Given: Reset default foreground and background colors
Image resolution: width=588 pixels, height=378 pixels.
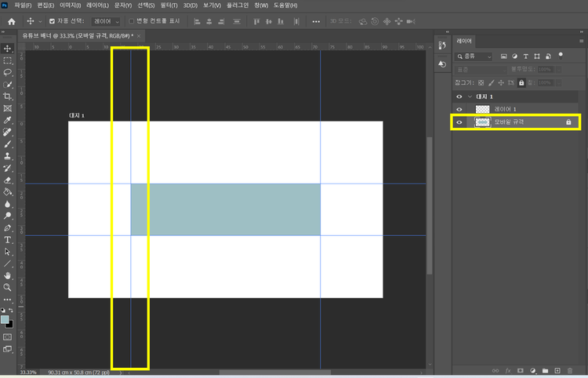Looking at the screenshot, I should [x=3, y=310].
